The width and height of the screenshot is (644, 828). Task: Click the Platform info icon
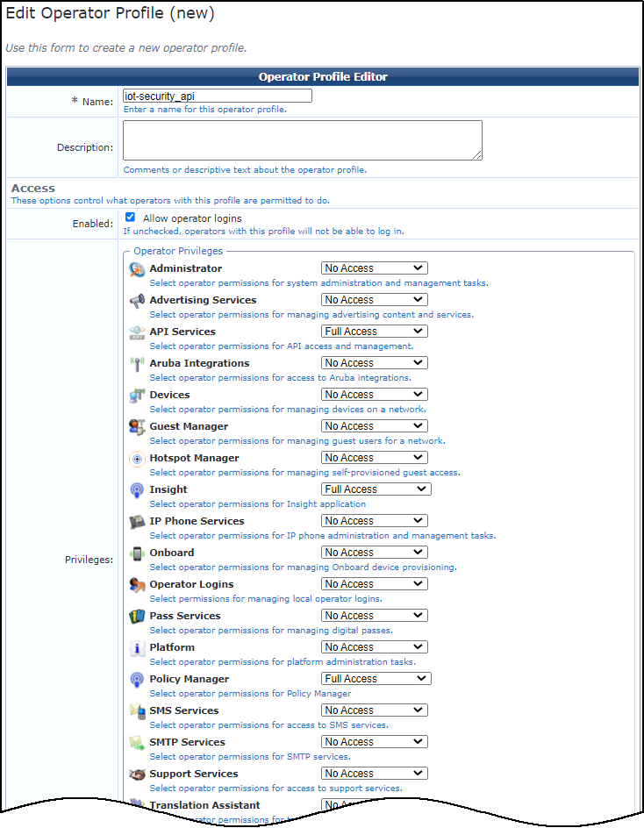(x=137, y=648)
